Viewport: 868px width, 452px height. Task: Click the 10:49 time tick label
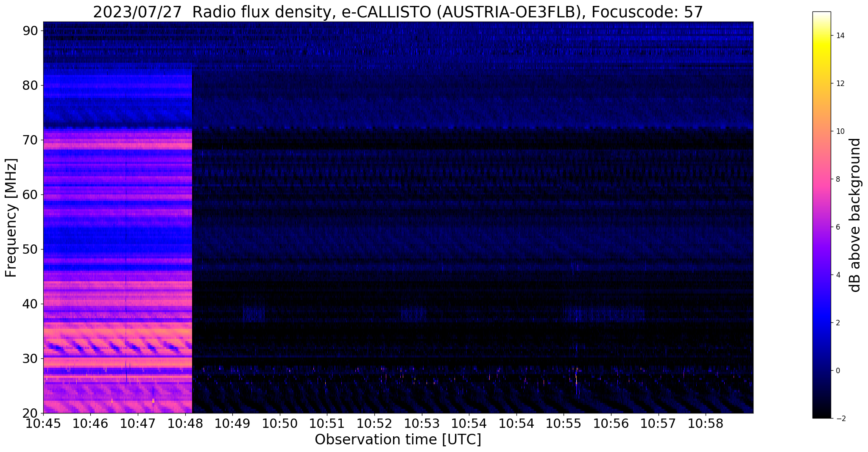[232, 424]
